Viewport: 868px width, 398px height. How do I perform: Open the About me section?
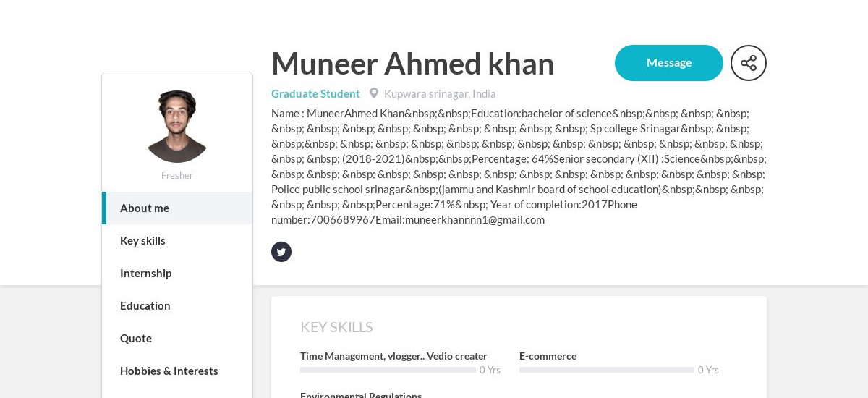pyautogui.click(x=177, y=208)
